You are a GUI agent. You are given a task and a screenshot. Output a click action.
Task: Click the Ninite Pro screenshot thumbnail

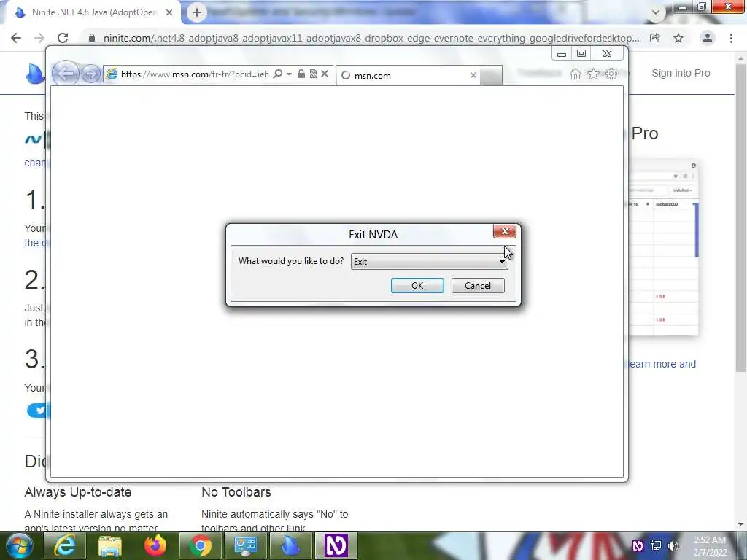[x=664, y=248]
